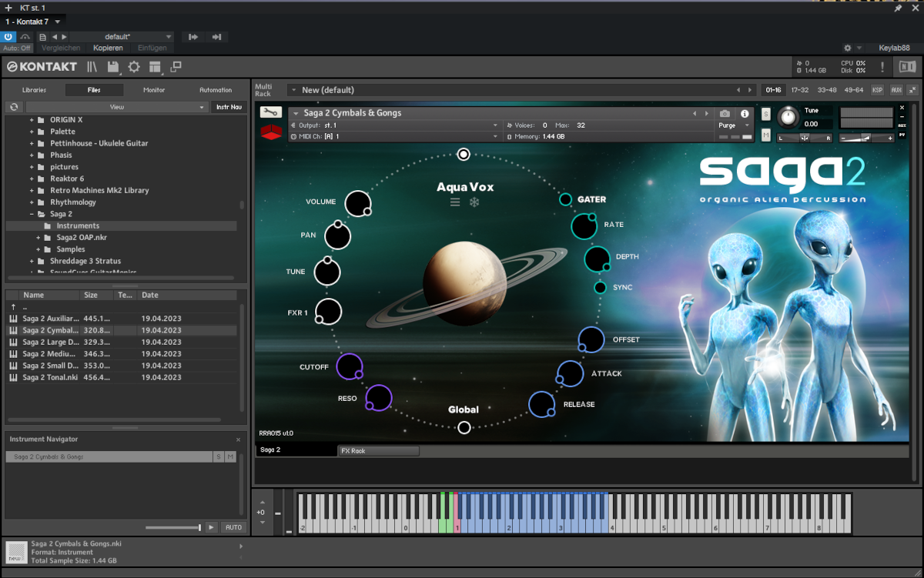The image size is (924, 578).
Task: Toggle the instrument Mute M button
Action: pos(765,135)
